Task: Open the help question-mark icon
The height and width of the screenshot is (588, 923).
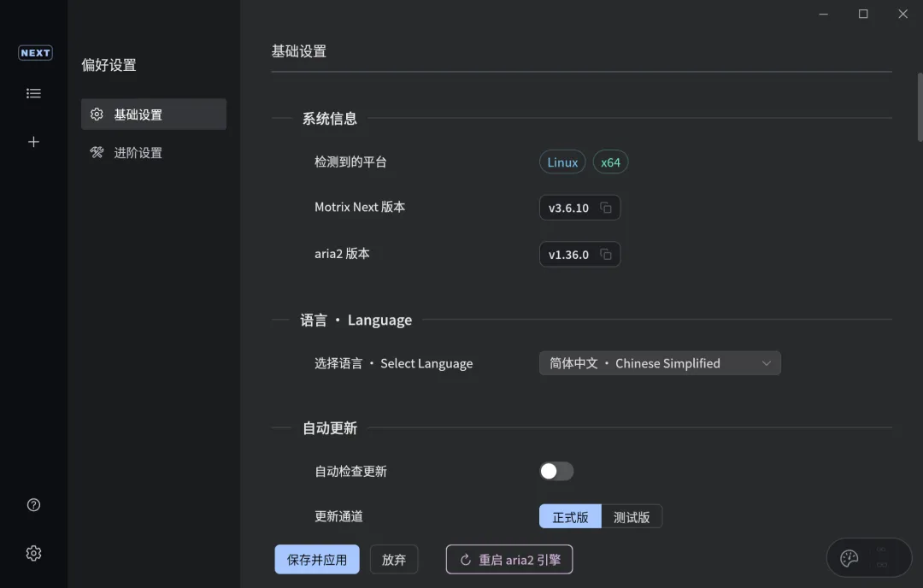Action: [33, 505]
